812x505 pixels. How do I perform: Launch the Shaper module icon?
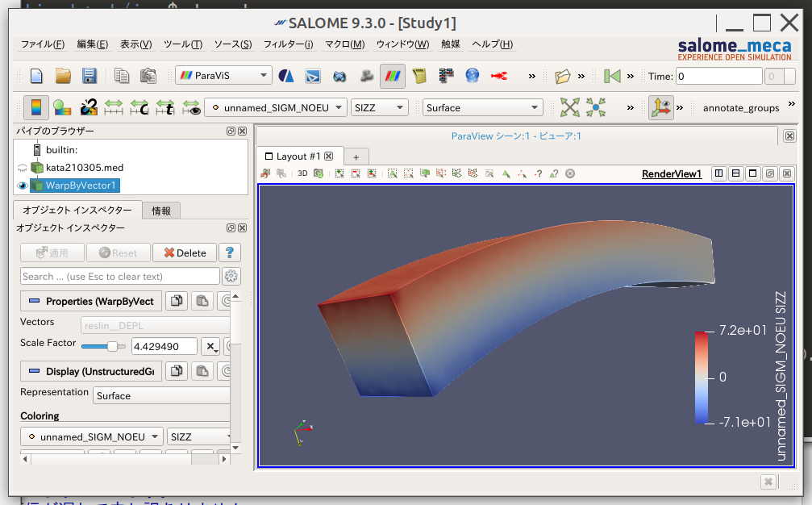286,76
